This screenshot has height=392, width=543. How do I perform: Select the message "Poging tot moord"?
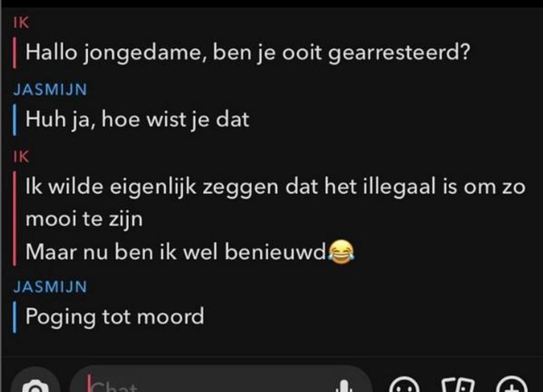point(114,317)
